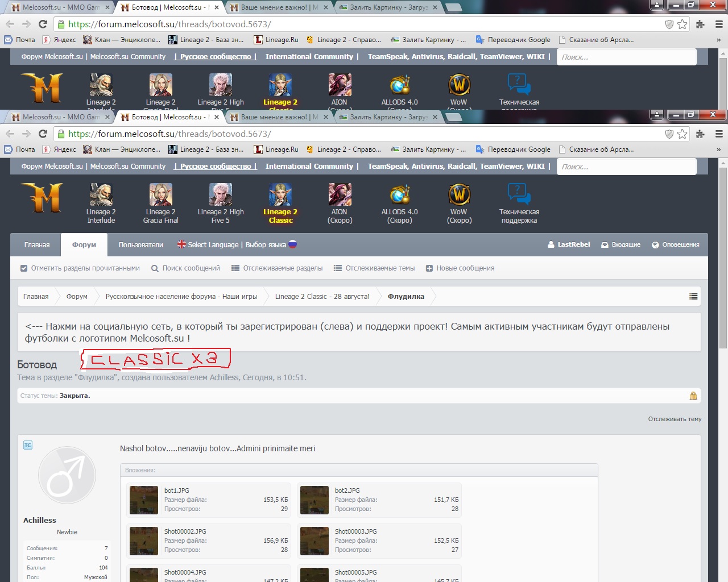Open Lineage 2 Classic - 28 августа! breadcrumb
Image resolution: width=728 pixels, height=582 pixels.
(322, 297)
